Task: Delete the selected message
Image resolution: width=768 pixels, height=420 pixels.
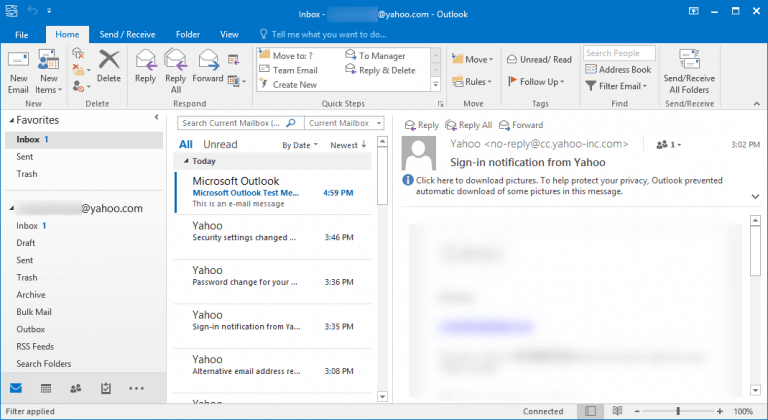Action: click(x=109, y=67)
